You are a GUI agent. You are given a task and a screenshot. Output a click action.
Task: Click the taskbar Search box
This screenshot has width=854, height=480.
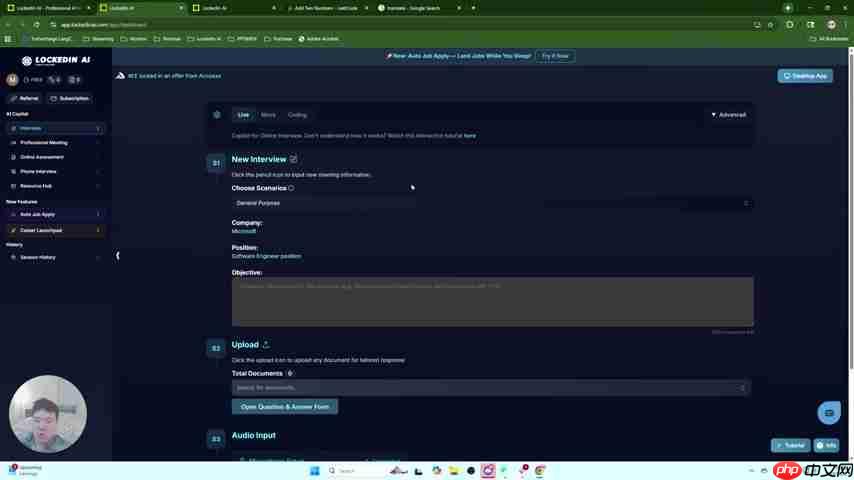(x=356, y=471)
